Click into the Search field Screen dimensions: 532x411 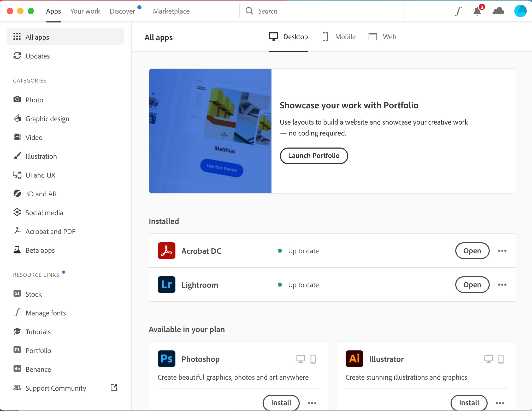pos(322,11)
